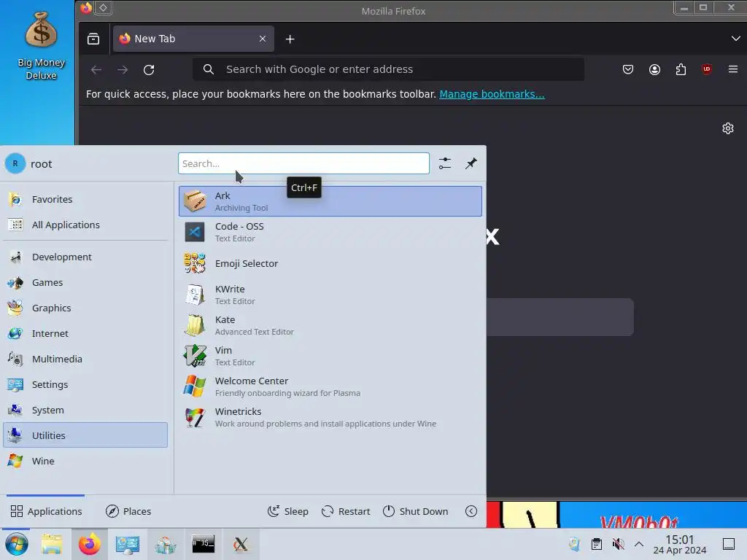Open Wine category

[85, 461]
